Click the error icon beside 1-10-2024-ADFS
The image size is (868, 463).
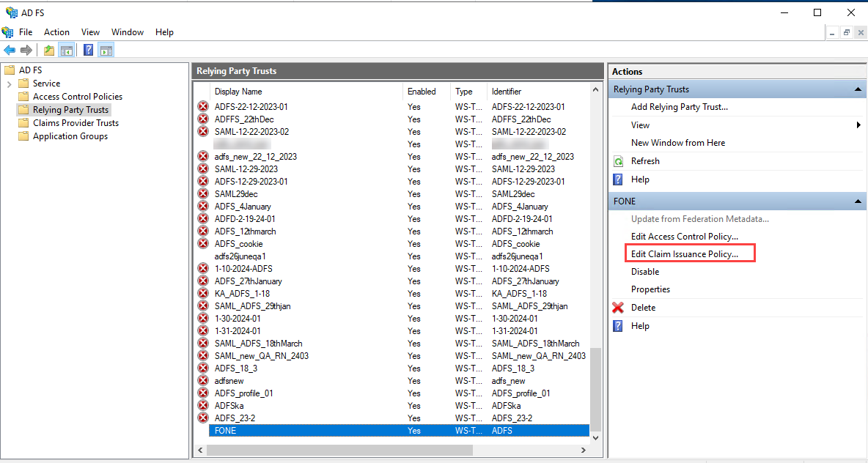tap(203, 268)
